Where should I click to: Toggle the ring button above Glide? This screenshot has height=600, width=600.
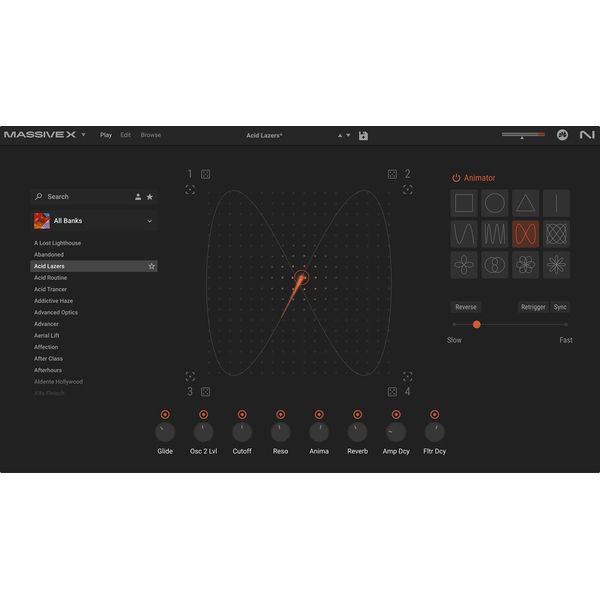click(x=165, y=414)
